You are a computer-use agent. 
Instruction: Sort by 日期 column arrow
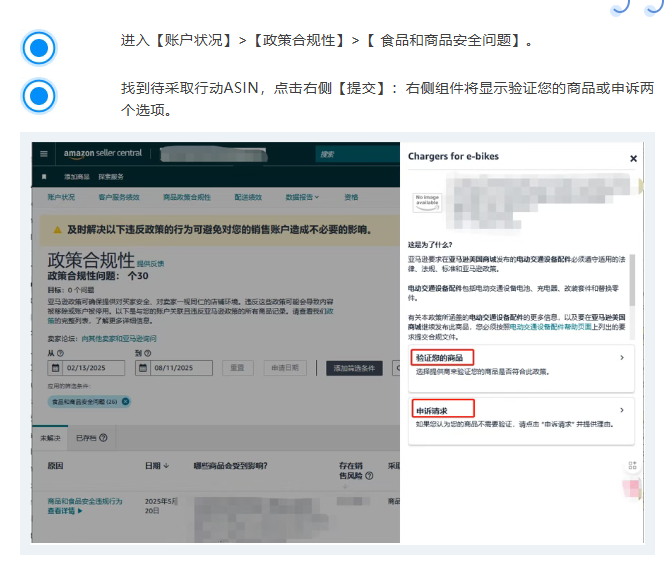click(166, 466)
